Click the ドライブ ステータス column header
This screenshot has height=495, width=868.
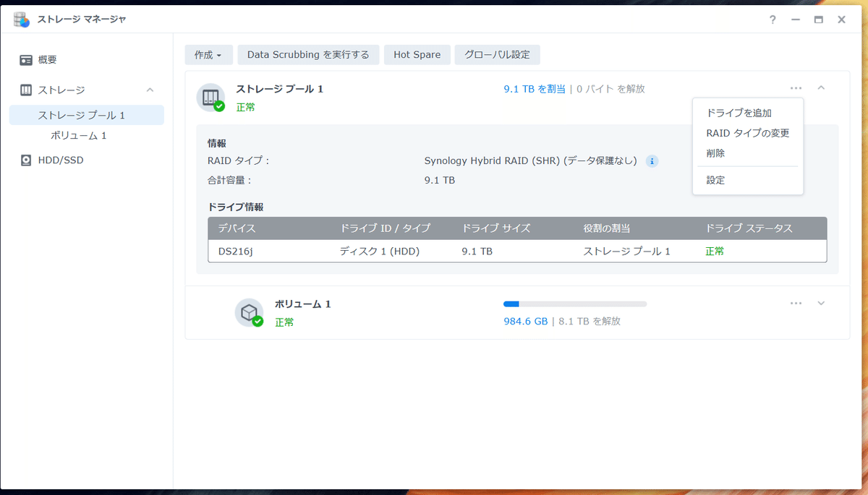click(x=749, y=228)
